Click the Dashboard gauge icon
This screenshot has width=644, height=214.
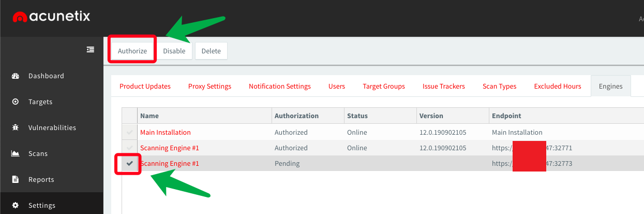point(16,76)
